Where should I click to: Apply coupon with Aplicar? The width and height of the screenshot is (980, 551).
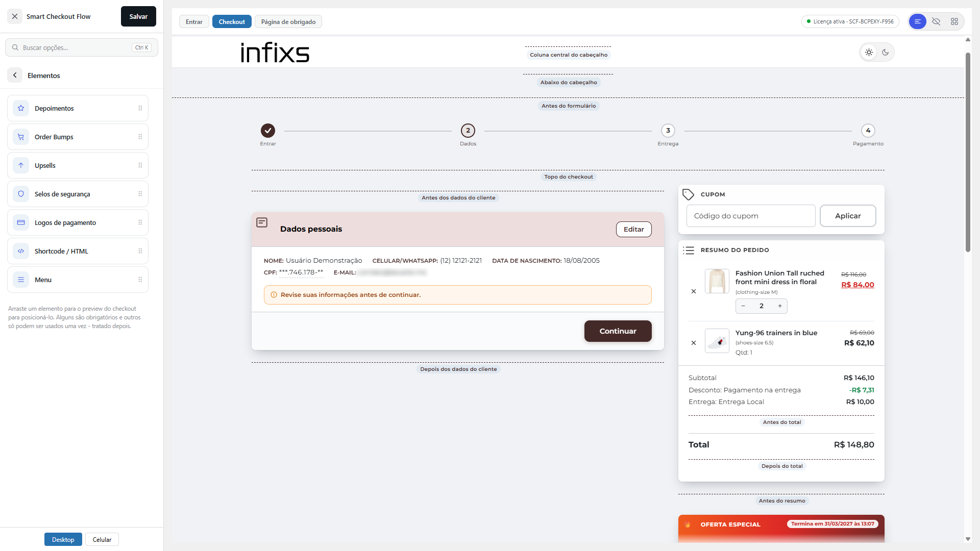coord(848,216)
